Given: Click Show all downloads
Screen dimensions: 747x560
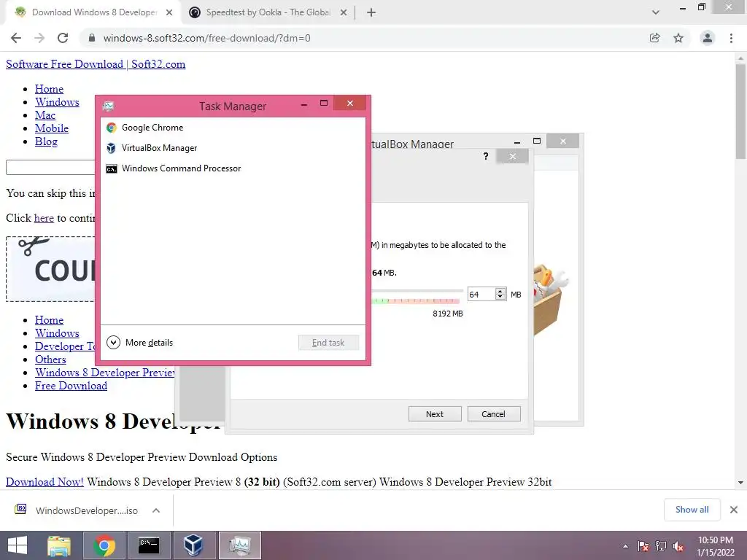Looking at the screenshot, I should [x=692, y=510].
